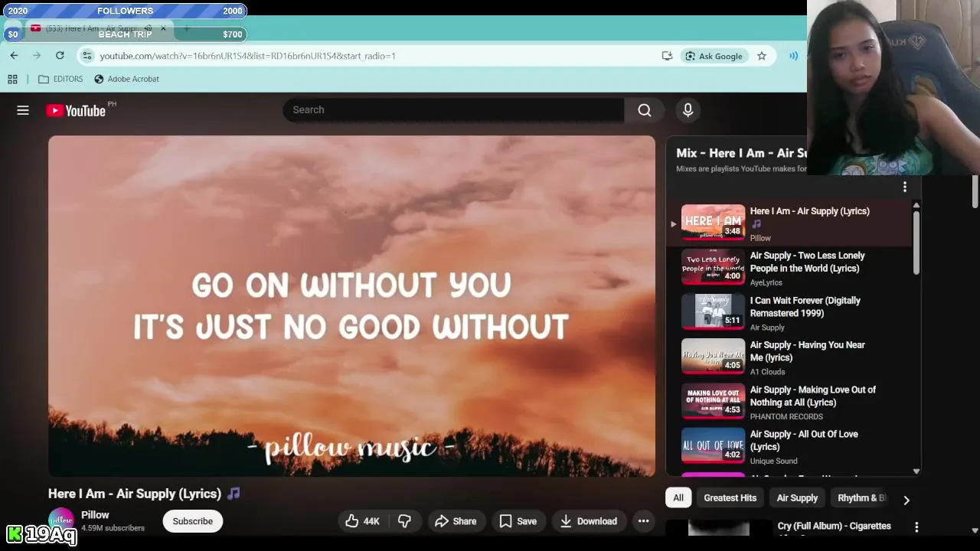Select the Rhythm & Blues filter chip
980x551 pixels.
pyautogui.click(x=862, y=497)
